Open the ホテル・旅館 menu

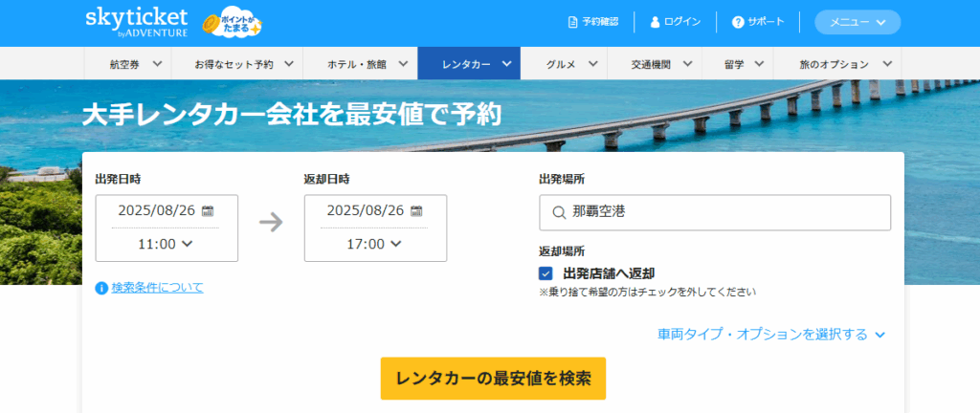pyautogui.click(x=361, y=64)
